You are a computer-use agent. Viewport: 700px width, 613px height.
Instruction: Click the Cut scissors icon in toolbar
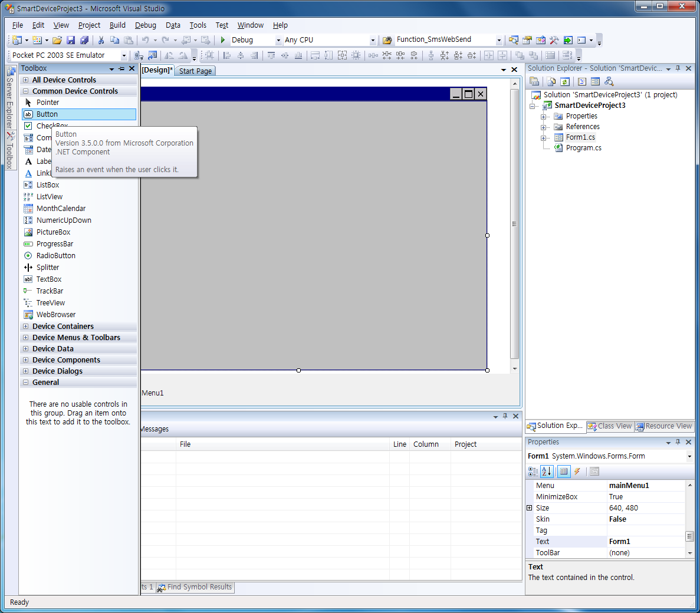click(101, 40)
